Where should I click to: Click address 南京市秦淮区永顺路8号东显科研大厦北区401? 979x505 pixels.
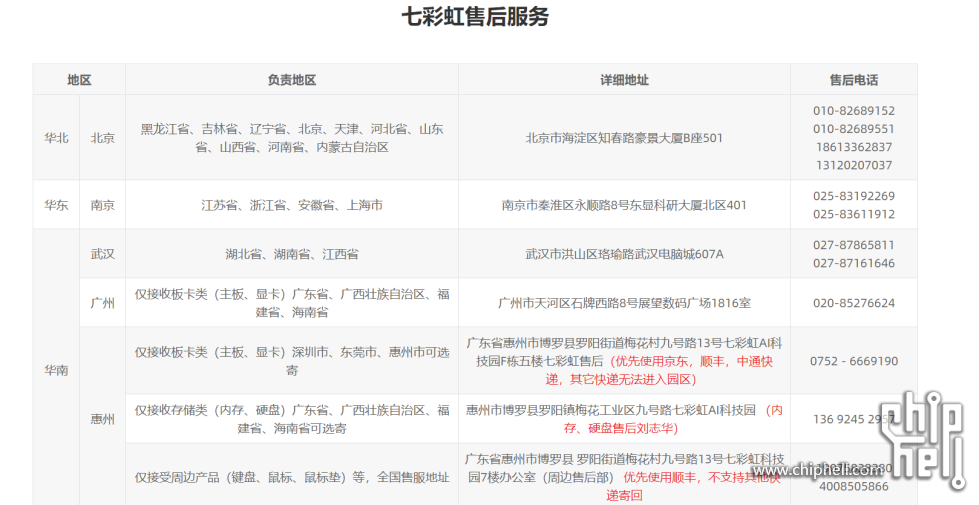[624, 205]
